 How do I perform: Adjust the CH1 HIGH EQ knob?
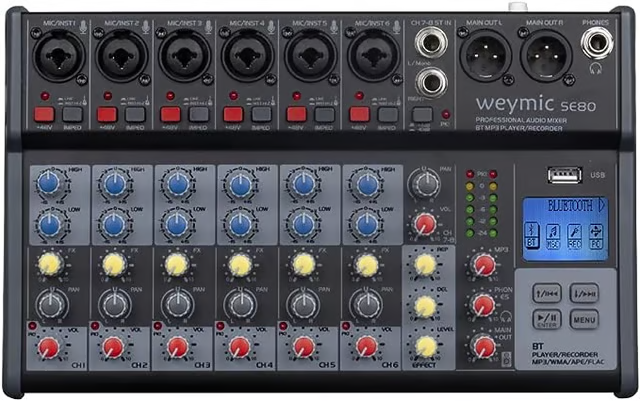point(49,183)
